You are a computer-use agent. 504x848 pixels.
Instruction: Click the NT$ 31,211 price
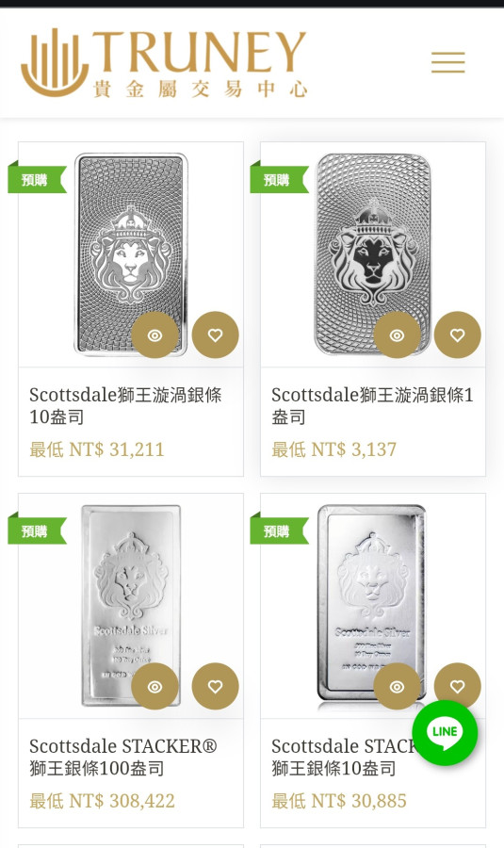[96, 449]
